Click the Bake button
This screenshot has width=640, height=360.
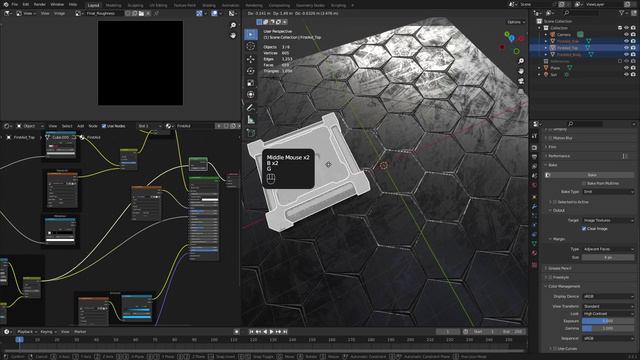coord(592,175)
